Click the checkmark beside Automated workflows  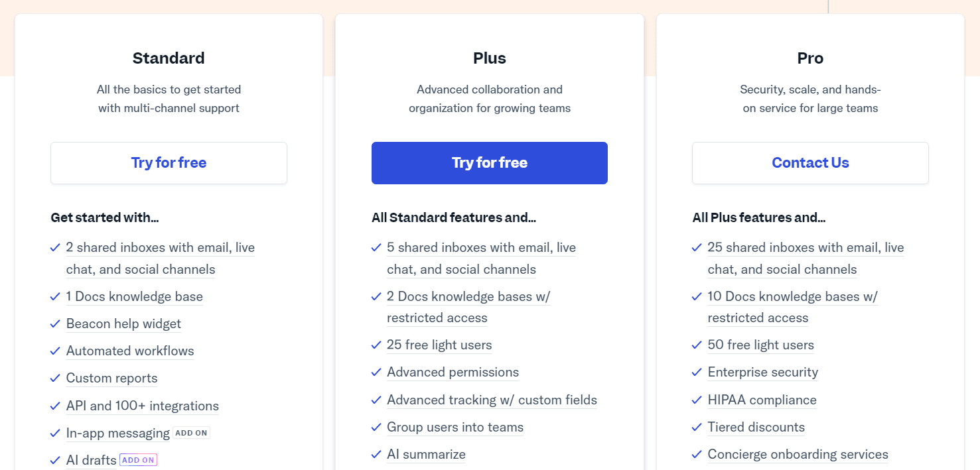point(55,351)
